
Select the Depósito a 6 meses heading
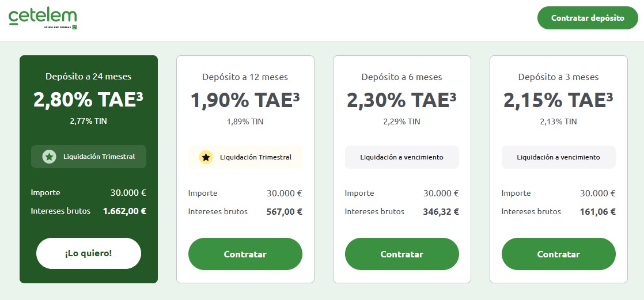401,77
